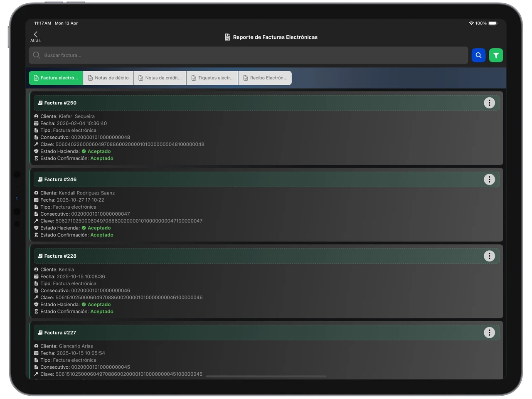Click the Factura #246 header title
Screen dimensions: 532x399
coord(60,180)
